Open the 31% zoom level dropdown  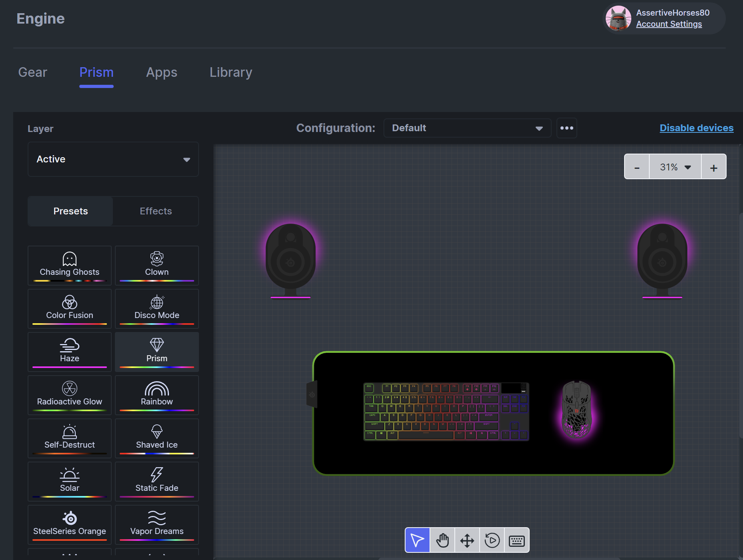(x=675, y=167)
